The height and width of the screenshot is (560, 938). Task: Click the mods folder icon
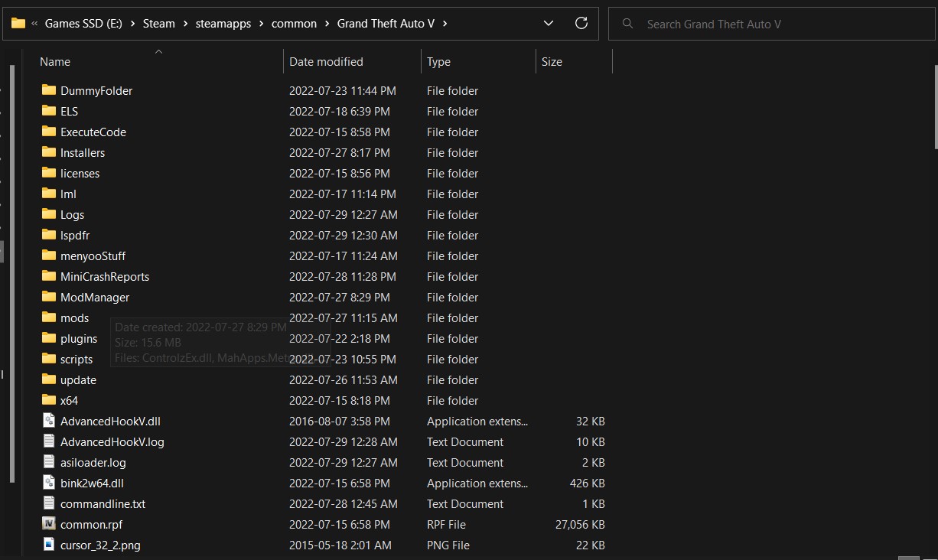point(49,317)
